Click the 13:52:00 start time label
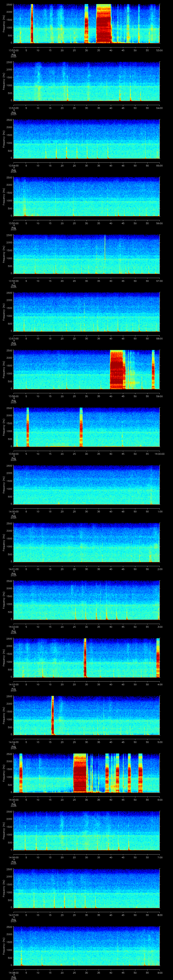The image size is (173, 980). coord(13,50)
